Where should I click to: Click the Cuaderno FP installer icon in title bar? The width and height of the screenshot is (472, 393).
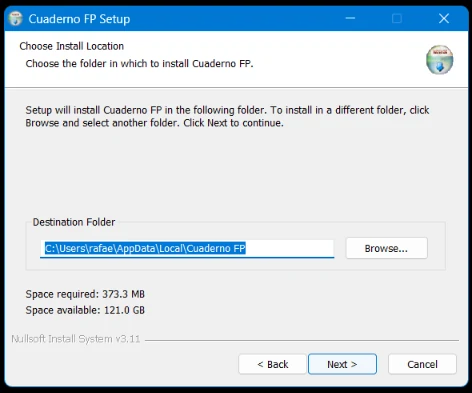click(15, 18)
